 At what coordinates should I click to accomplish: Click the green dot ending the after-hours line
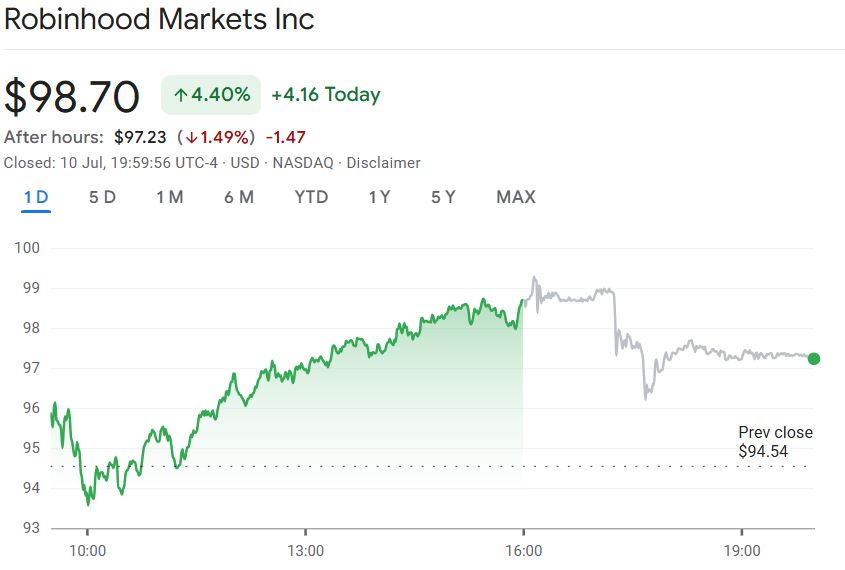(x=814, y=359)
